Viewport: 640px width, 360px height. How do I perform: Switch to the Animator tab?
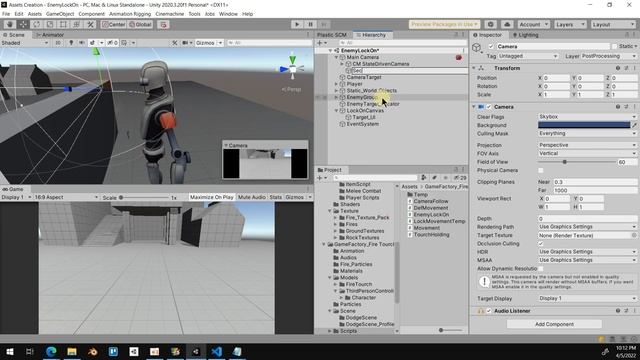50,35
